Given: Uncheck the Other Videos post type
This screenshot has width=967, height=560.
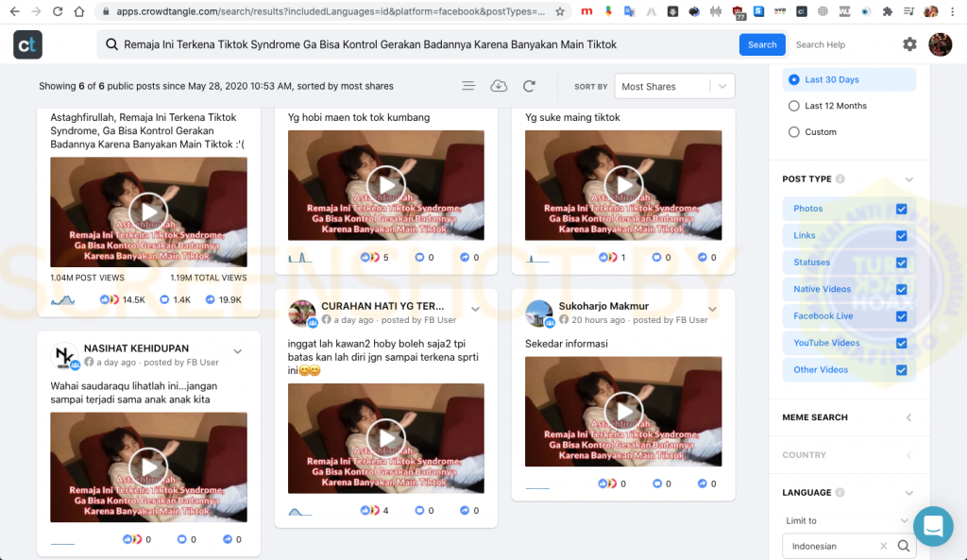Looking at the screenshot, I should coord(901,370).
